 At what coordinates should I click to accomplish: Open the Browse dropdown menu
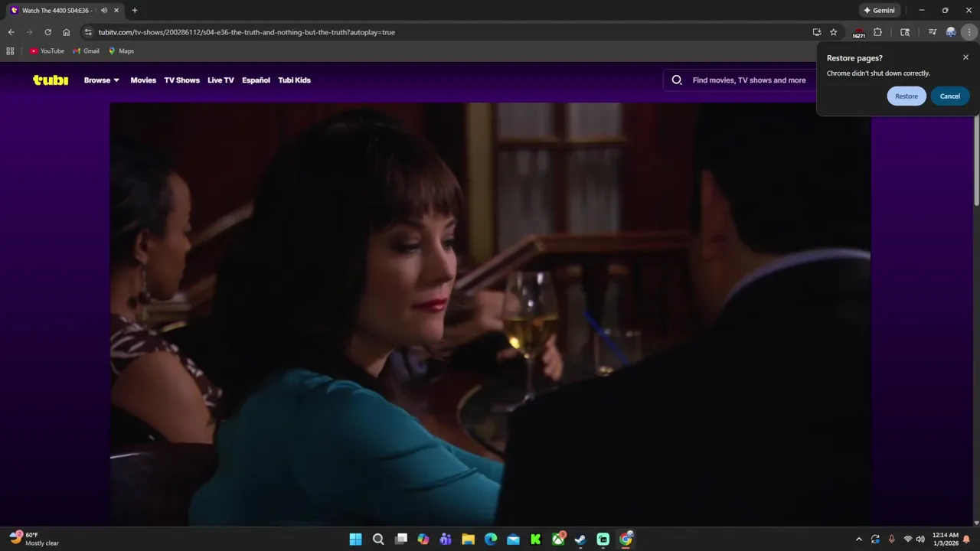click(102, 80)
